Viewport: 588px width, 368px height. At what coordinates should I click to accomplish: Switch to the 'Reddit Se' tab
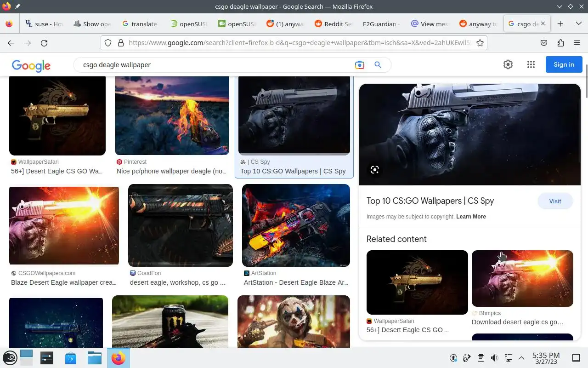pyautogui.click(x=333, y=24)
